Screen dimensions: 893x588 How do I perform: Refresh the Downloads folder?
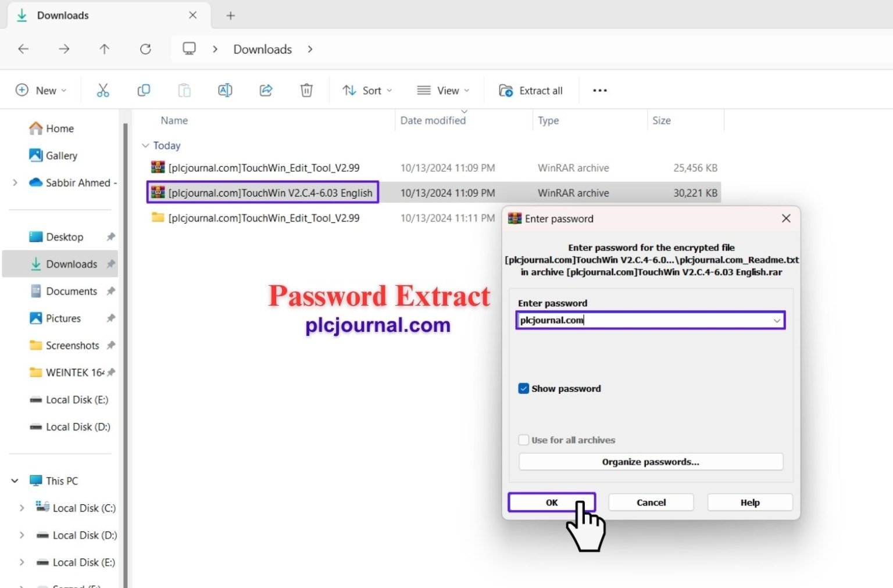[145, 49]
